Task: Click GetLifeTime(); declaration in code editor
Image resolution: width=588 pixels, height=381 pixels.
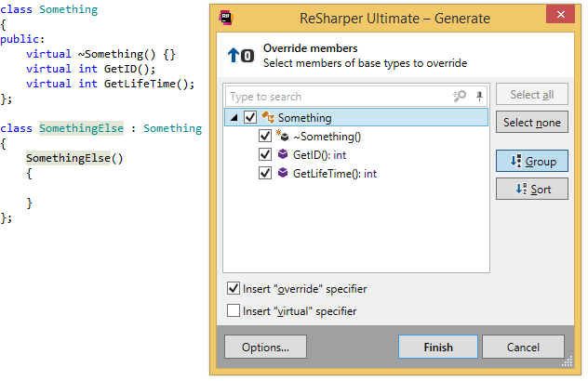Action: (149, 84)
